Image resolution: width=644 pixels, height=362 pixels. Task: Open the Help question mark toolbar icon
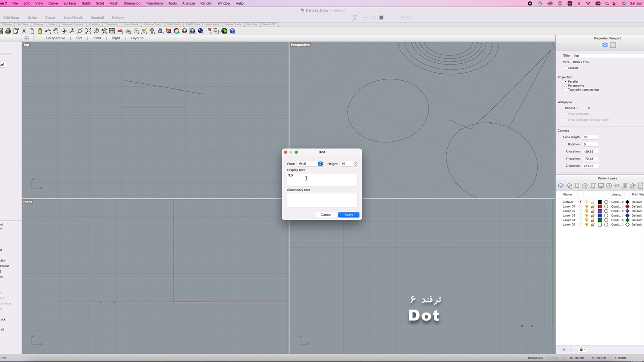coord(232,31)
